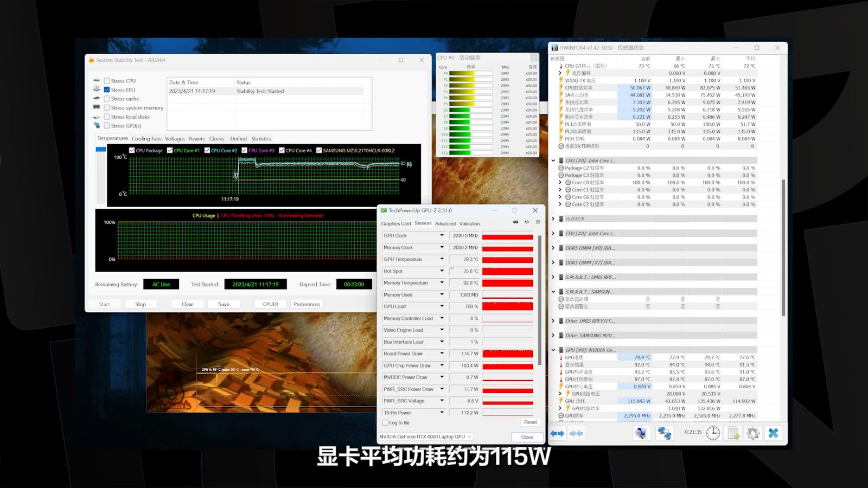
Task: Enable the Stress GPU(s) checkbox
Action: (x=107, y=126)
